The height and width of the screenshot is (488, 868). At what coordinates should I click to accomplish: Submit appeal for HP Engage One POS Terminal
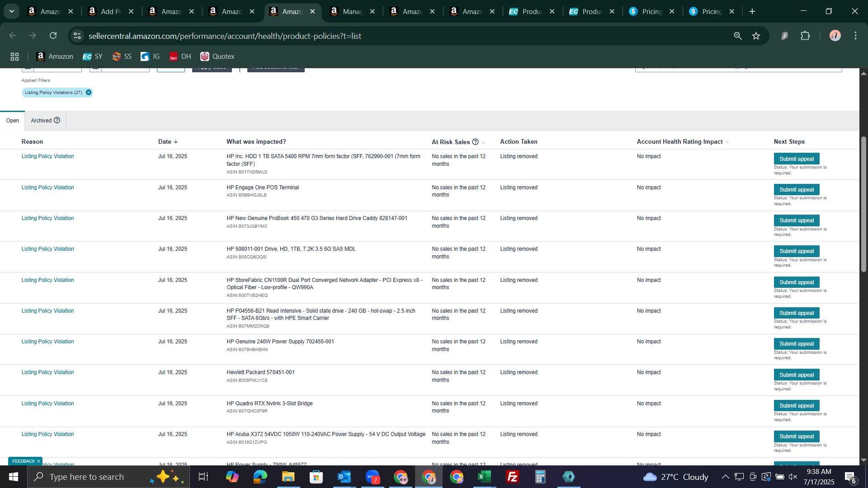[x=796, y=190]
